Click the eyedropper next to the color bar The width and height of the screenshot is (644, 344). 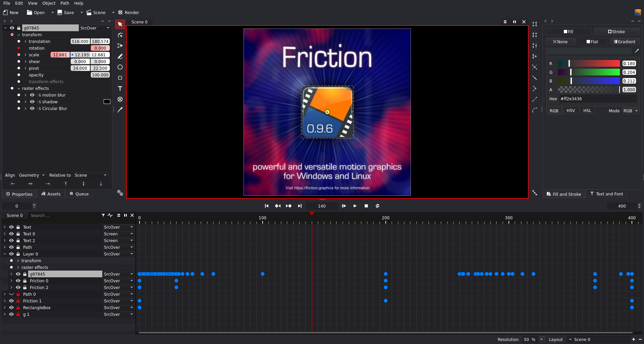click(637, 51)
